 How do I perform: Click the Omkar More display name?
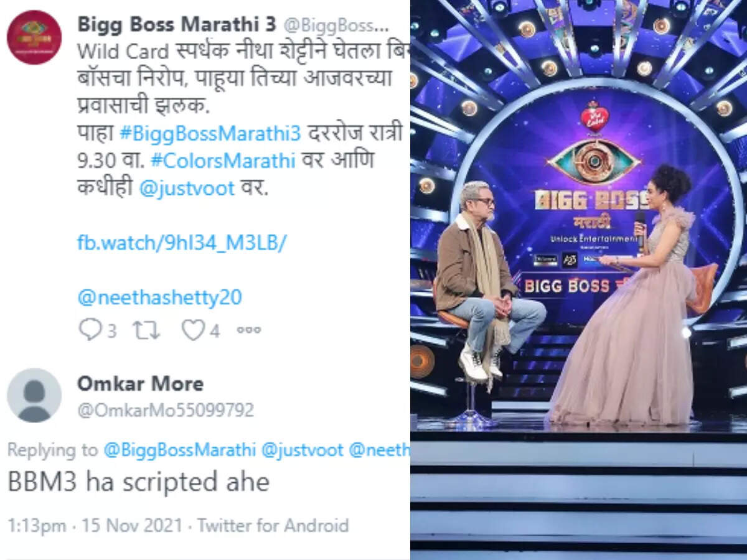click(140, 383)
